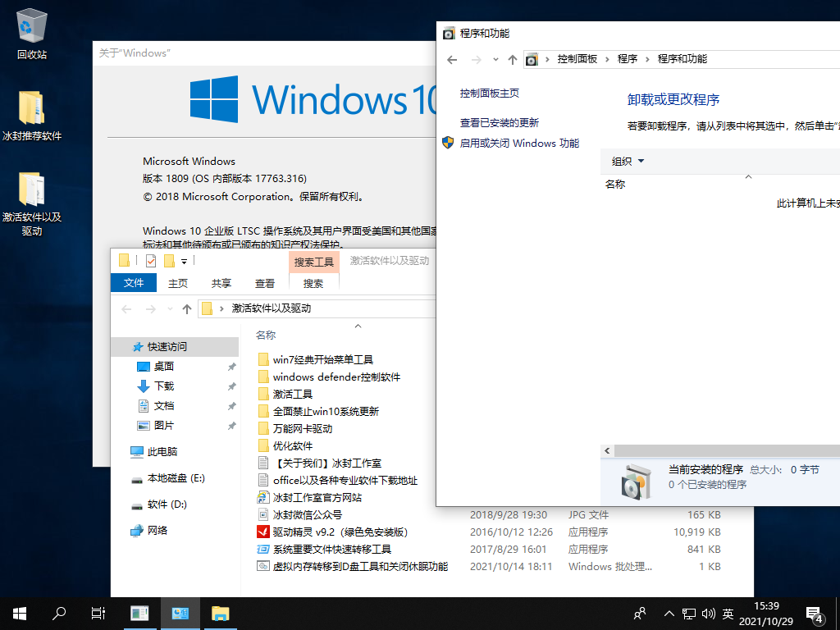Viewport: 840px width, 630px height.
Task: Sort by the 名称 column in Programs list
Action: 615,185
